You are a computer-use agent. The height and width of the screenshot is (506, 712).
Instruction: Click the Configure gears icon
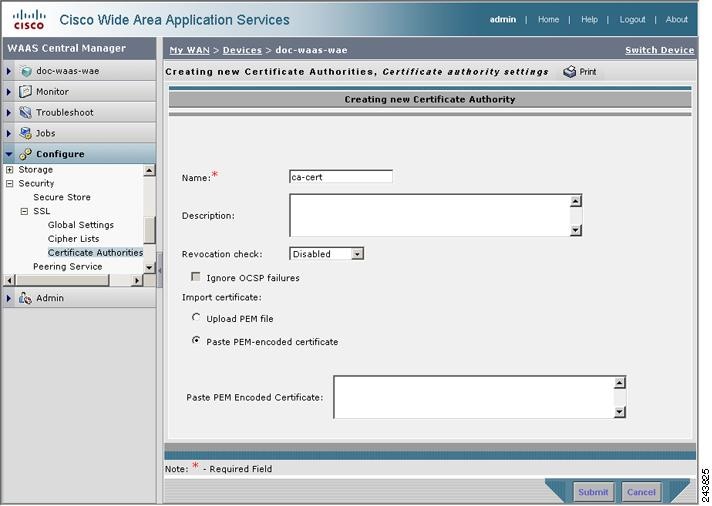pos(25,154)
